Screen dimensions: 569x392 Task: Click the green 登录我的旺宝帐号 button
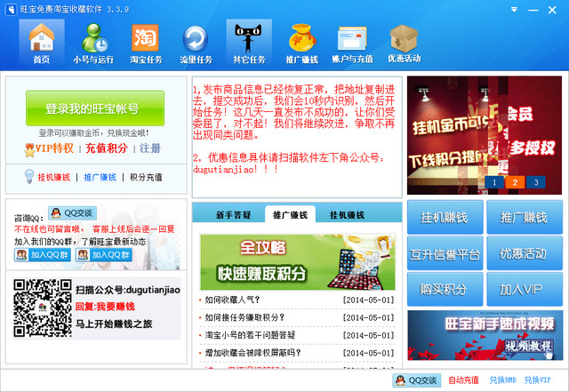95,108
